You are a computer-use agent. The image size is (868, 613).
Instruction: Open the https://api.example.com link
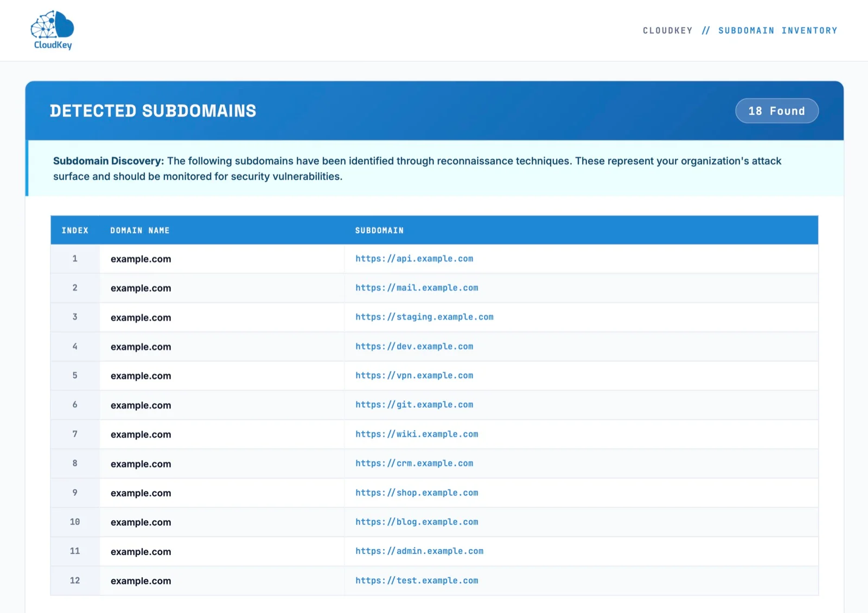(x=414, y=259)
